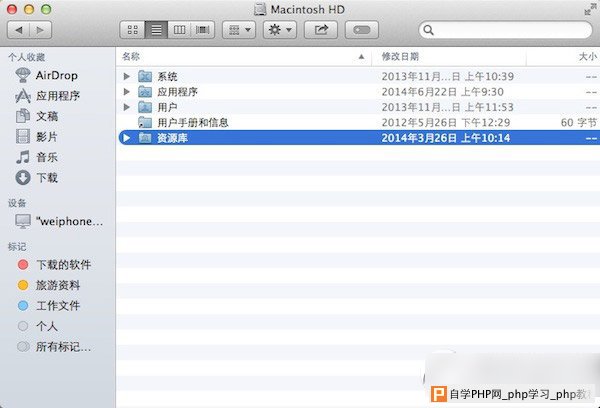Select the 个人 tag
Image resolution: width=600 pixels, height=408 pixels.
(x=38, y=326)
